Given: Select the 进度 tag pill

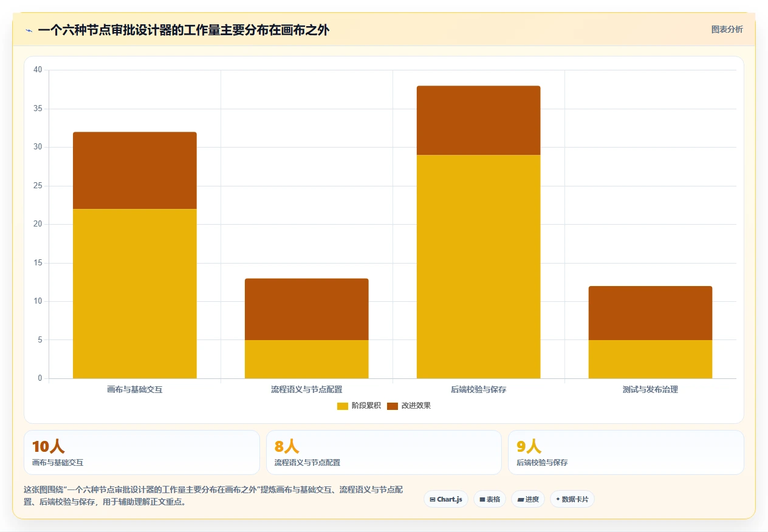Looking at the screenshot, I should pos(528,499).
